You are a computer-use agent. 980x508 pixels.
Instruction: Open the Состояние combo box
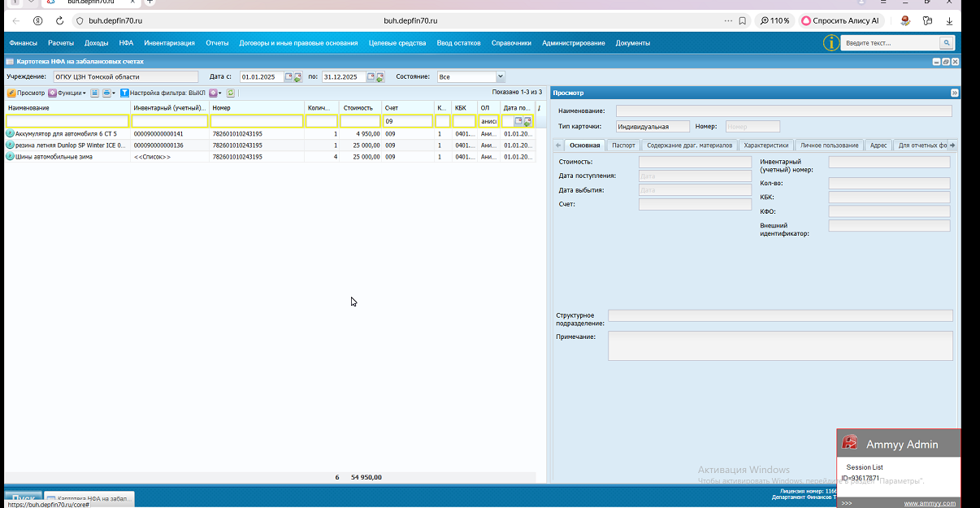[471, 77]
